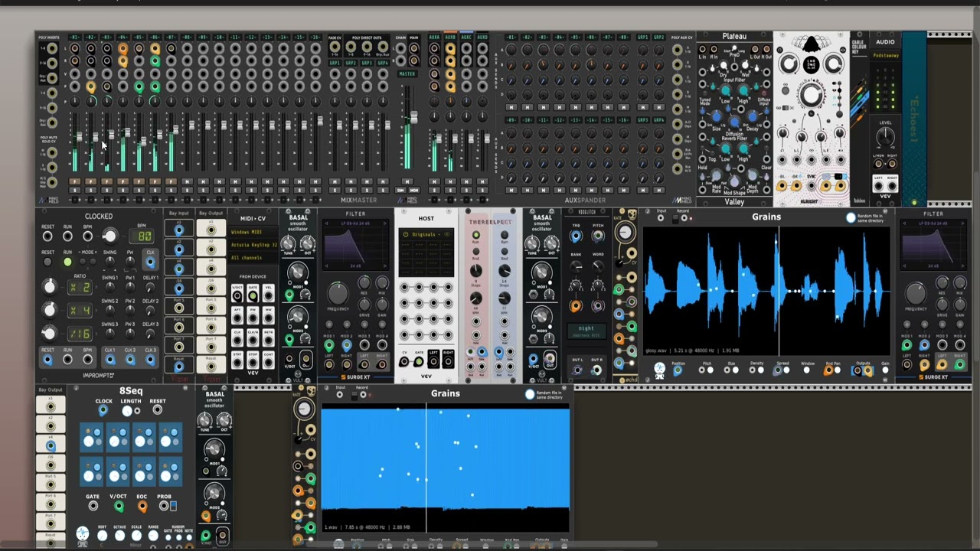Open the Windows MIDI driver dropdown

click(252, 232)
